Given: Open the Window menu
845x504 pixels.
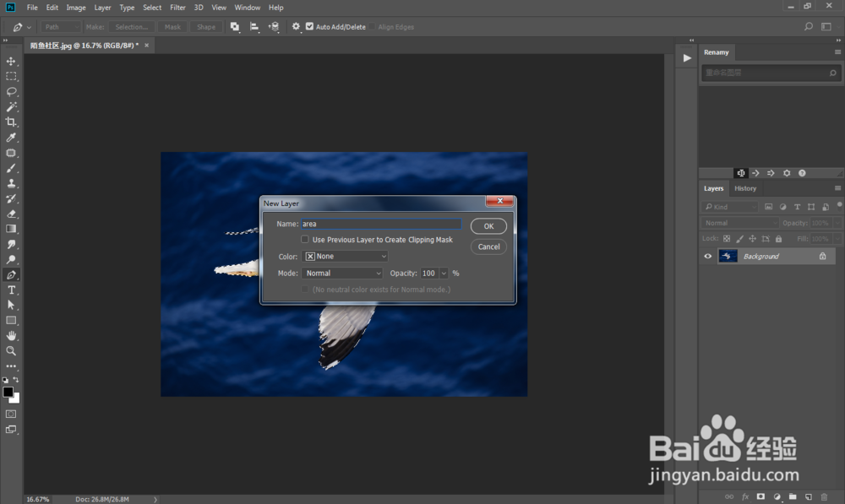Looking at the screenshot, I should point(248,8).
